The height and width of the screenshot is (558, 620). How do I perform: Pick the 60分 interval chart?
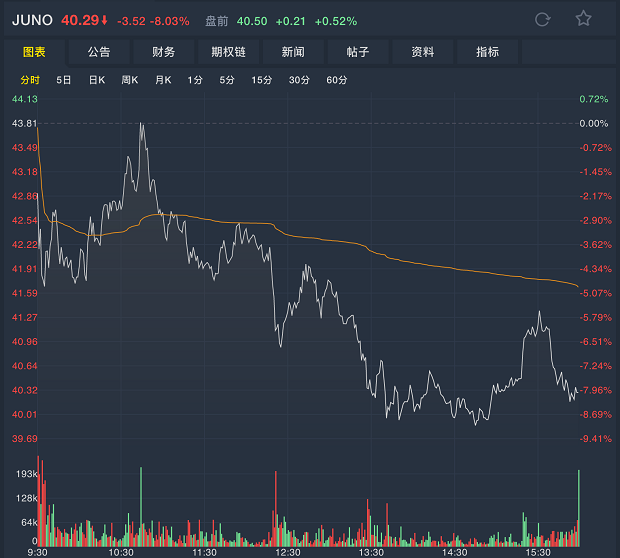coord(336,80)
